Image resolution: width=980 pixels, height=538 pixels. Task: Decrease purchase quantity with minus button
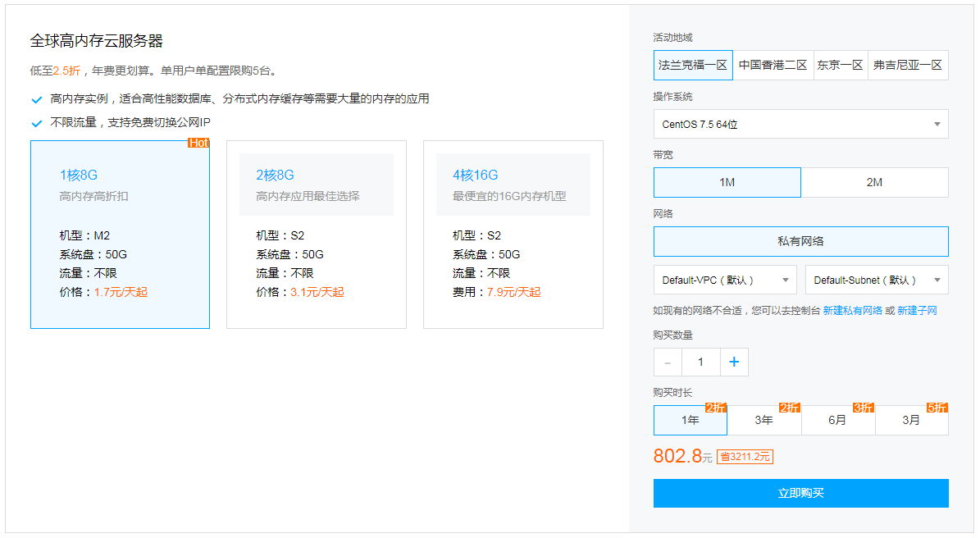coord(668,362)
